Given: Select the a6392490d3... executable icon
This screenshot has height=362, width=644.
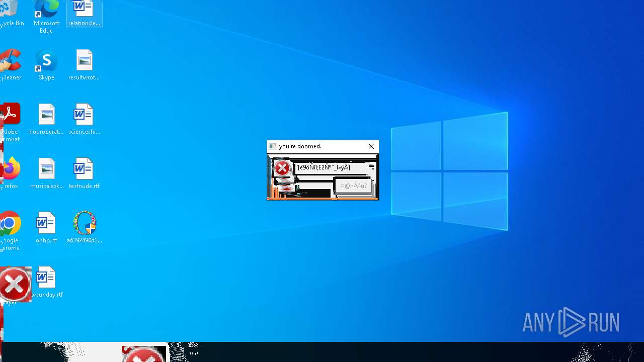Looking at the screenshot, I should click(84, 228).
